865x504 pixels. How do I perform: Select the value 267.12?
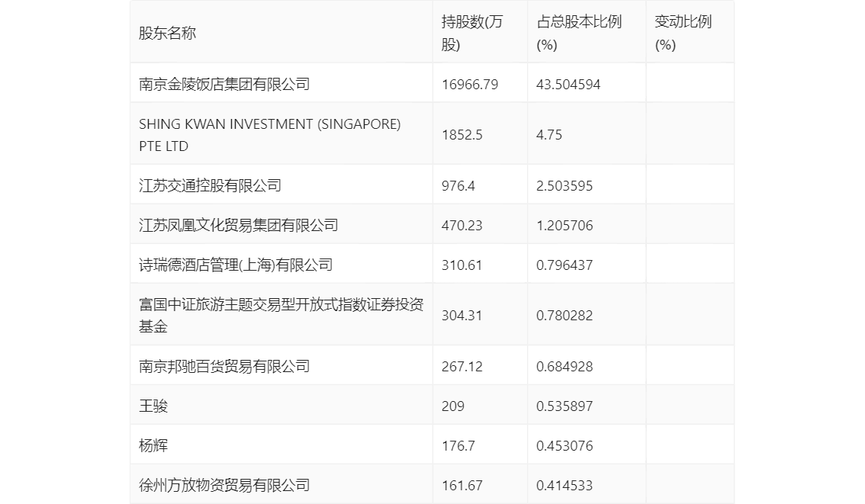[461, 367]
